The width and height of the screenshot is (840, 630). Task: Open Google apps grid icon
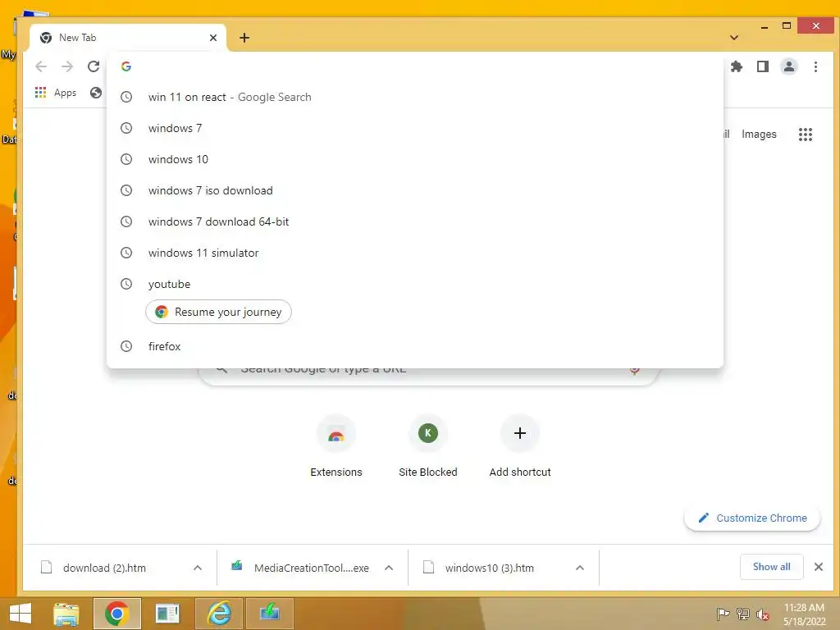(806, 134)
